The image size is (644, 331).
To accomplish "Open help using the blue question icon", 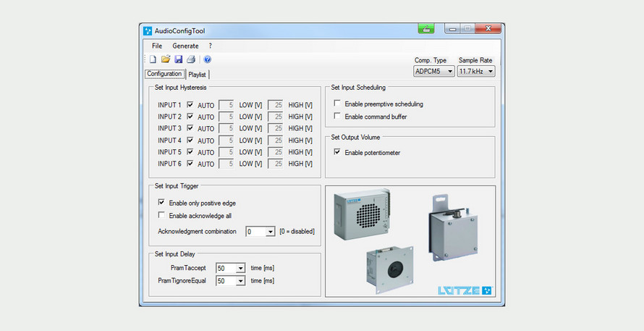I will point(208,59).
